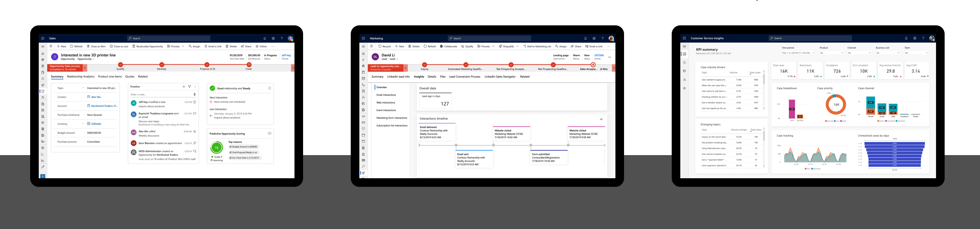Select the active Sales Acceptance stage marker
This screenshot has width=980, height=229.
(x=593, y=65)
